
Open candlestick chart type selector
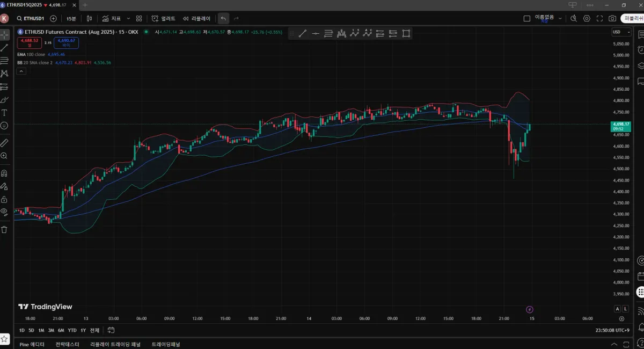[89, 18]
